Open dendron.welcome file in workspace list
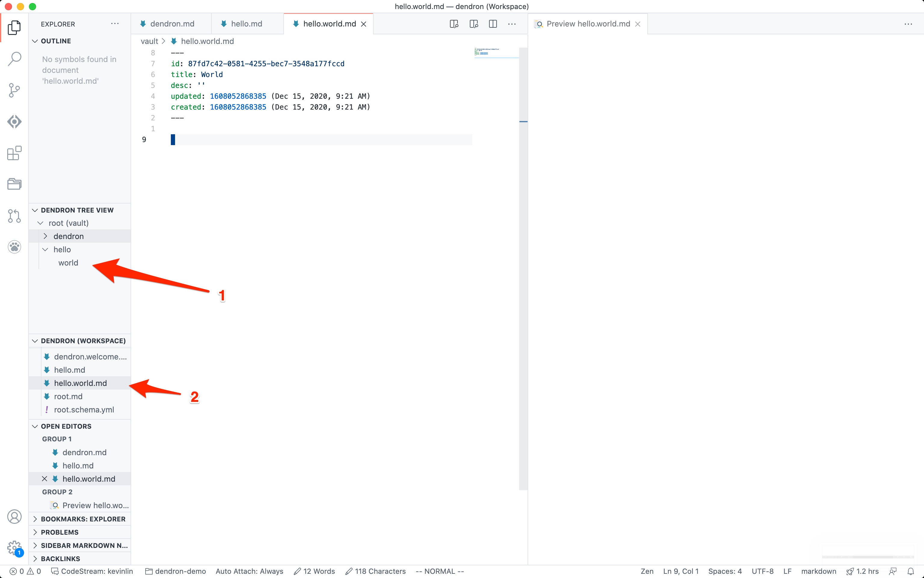This screenshot has height=578, width=924. 80,357
